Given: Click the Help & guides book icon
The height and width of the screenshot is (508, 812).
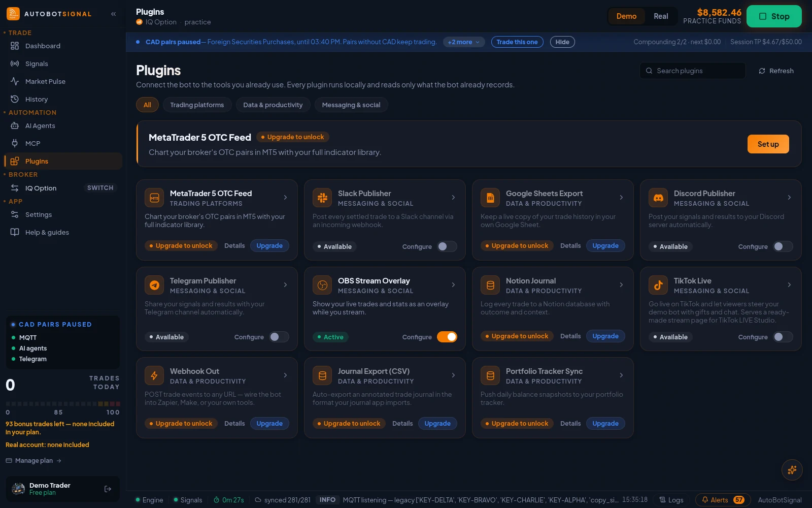Looking at the screenshot, I should 15,232.
